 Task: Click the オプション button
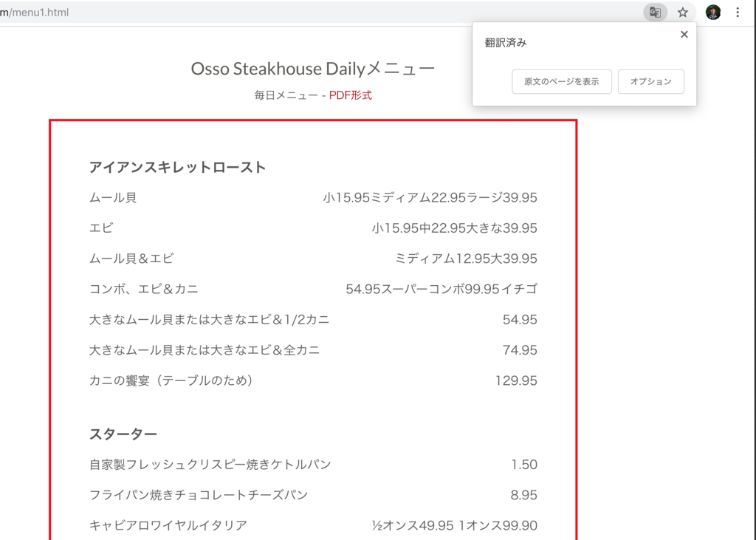click(651, 81)
